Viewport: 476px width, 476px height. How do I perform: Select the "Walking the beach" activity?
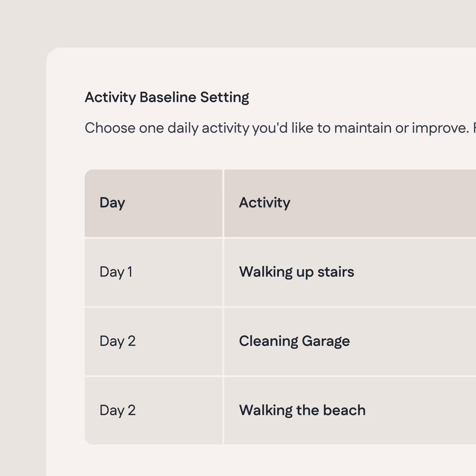(302, 410)
